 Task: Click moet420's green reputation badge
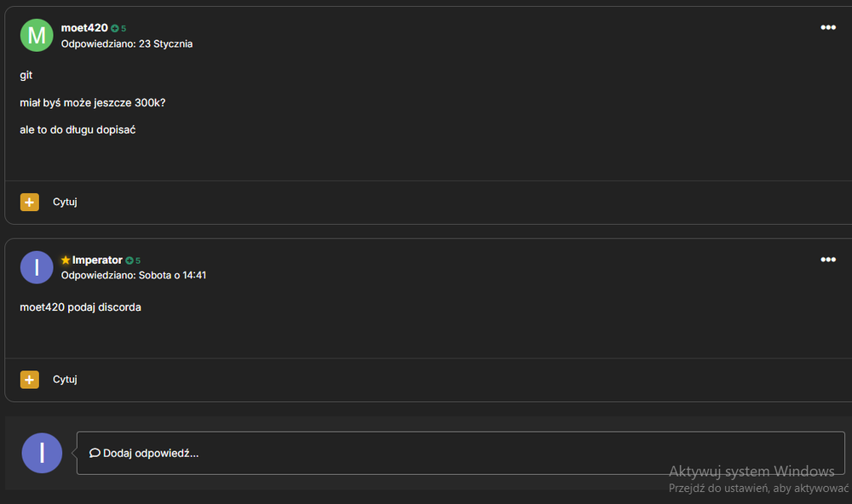click(x=118, y=28)
